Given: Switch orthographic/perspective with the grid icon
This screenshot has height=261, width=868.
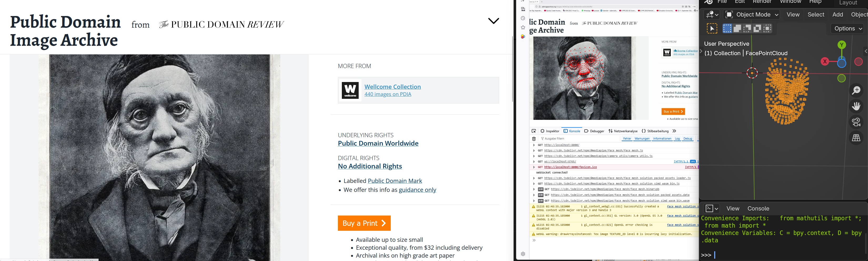Looking at the screenshot, I should 856,138.
